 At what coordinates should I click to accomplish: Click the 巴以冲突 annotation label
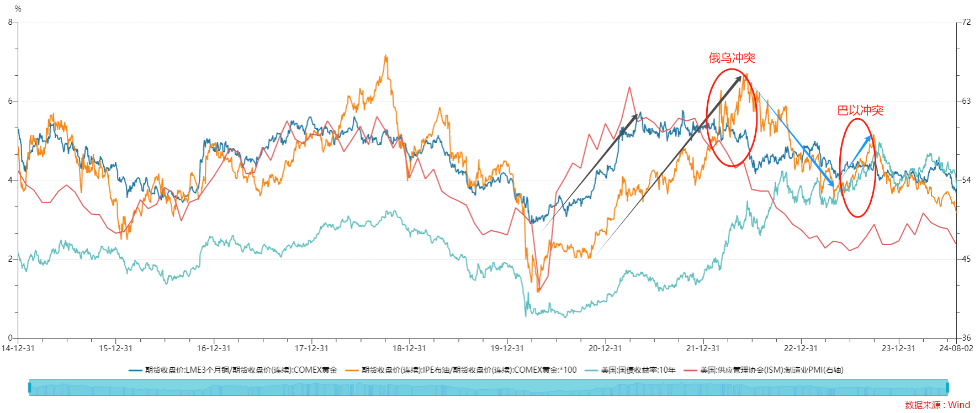pyautogui.click(x=860, y=110)
